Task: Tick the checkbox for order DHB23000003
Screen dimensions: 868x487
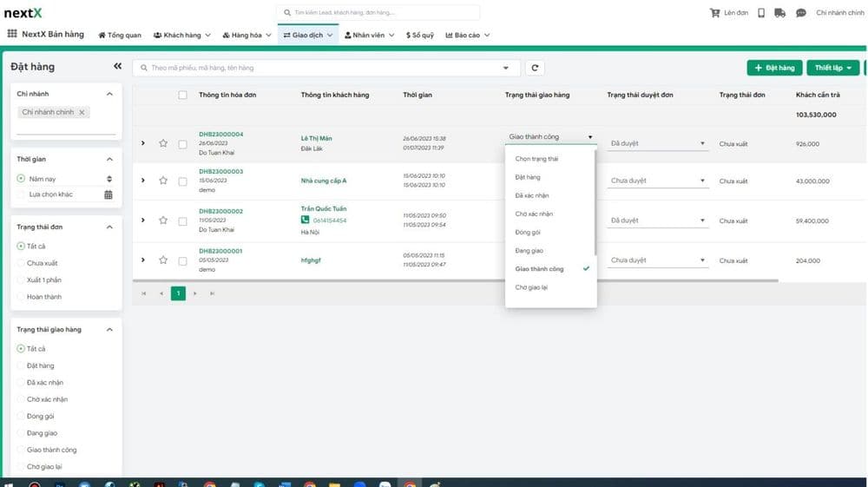Action: click(x=182, y=181)
